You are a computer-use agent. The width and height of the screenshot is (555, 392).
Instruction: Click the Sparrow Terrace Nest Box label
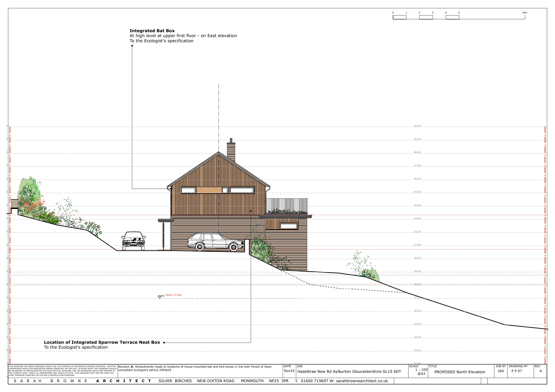point(102,342)
